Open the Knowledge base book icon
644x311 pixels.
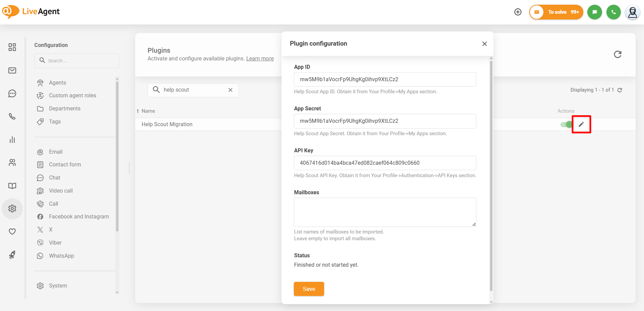(x=12, y=186)
